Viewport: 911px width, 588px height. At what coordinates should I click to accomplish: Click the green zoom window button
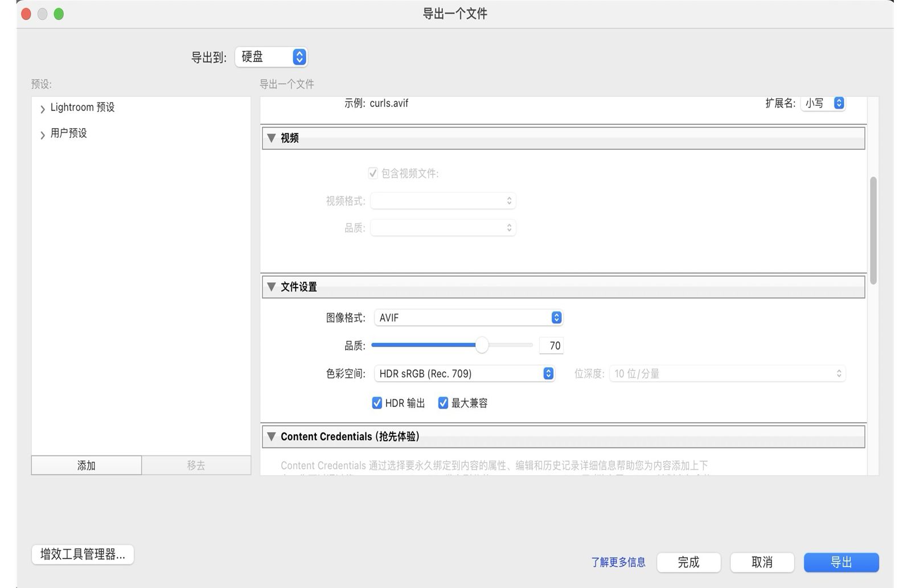coord(59,14)
